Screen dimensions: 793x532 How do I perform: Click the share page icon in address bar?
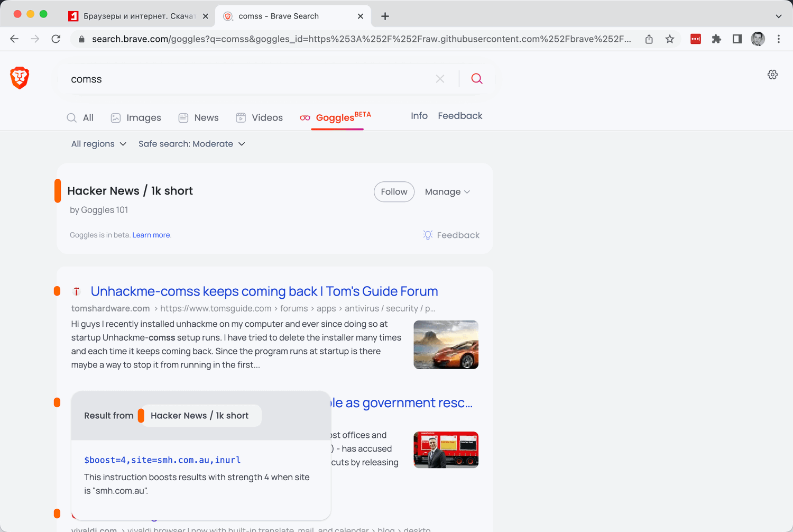pyautogui.click(x=649, y=39)
